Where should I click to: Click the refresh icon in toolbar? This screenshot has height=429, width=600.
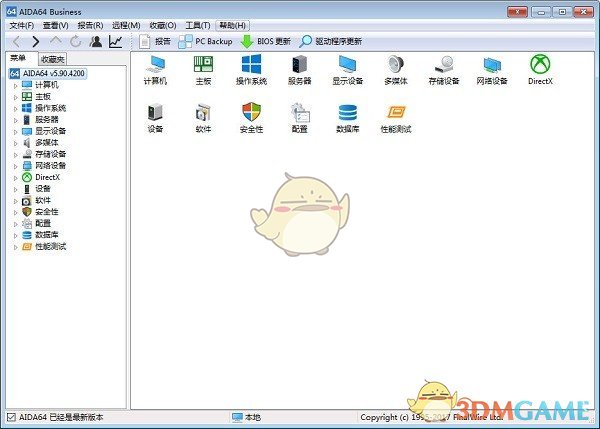[75, 41]
